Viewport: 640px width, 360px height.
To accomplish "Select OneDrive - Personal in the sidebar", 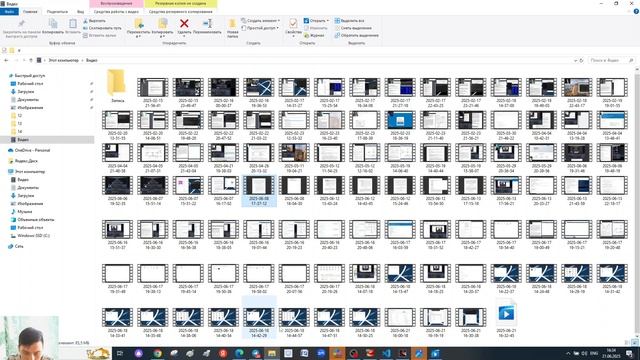I will click(32, 151).
